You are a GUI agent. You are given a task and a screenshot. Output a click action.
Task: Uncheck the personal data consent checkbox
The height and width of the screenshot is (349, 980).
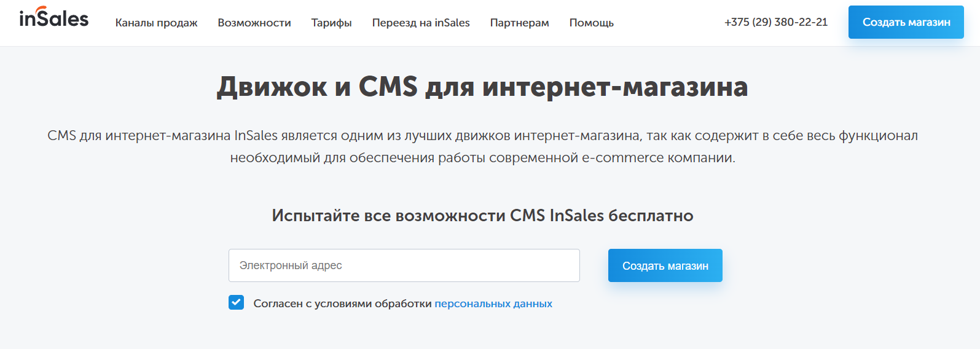point(237,302)
